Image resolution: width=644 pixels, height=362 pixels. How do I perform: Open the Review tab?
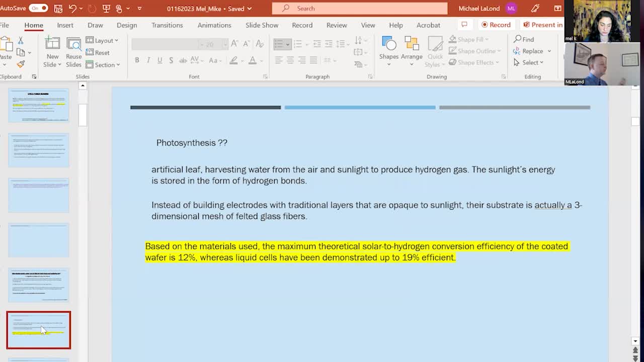tap(337, 25)
